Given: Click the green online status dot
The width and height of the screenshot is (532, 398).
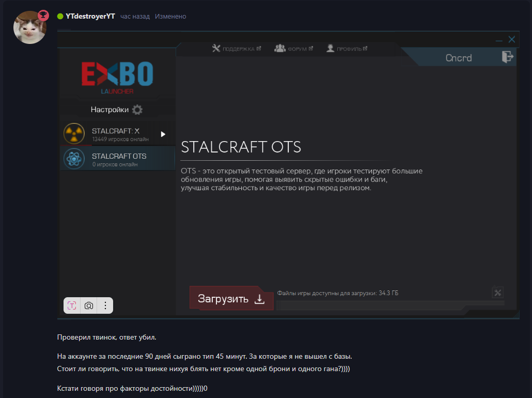Looking at the screenshot, I should coord(60,17).
